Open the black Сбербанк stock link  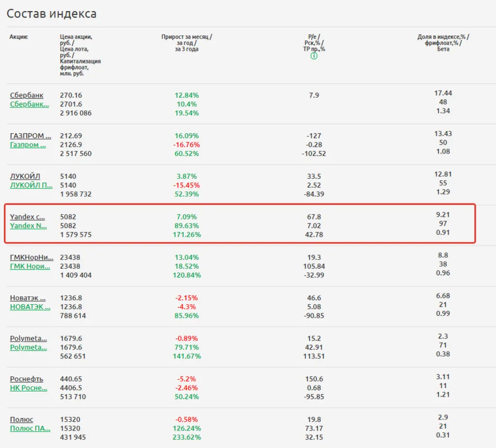click(27, 95)
